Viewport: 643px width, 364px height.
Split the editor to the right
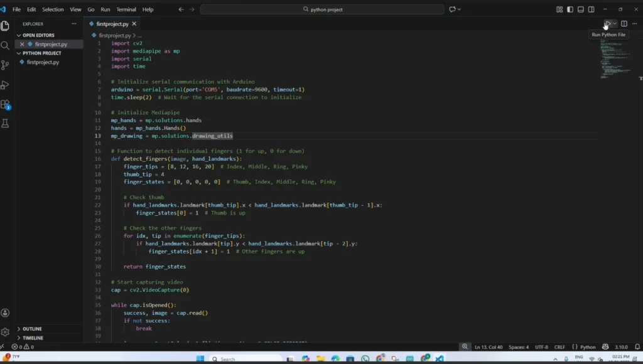(624, 24)
